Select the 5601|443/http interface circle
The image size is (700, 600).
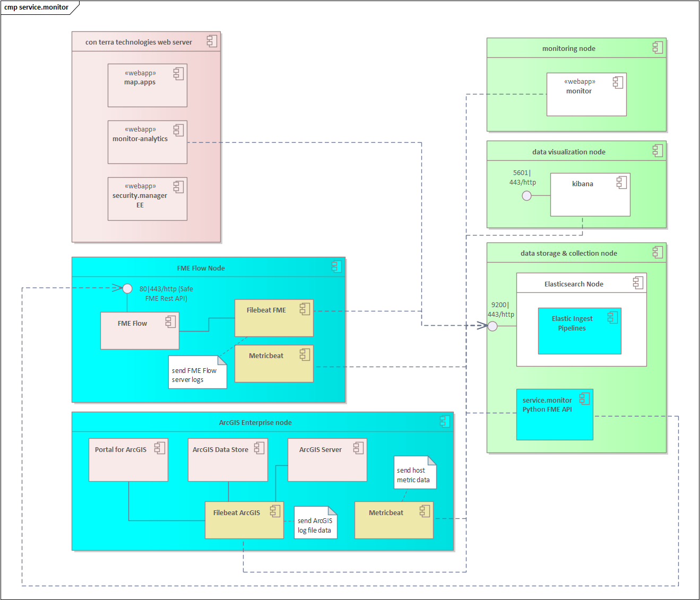(x=527, y=196)
